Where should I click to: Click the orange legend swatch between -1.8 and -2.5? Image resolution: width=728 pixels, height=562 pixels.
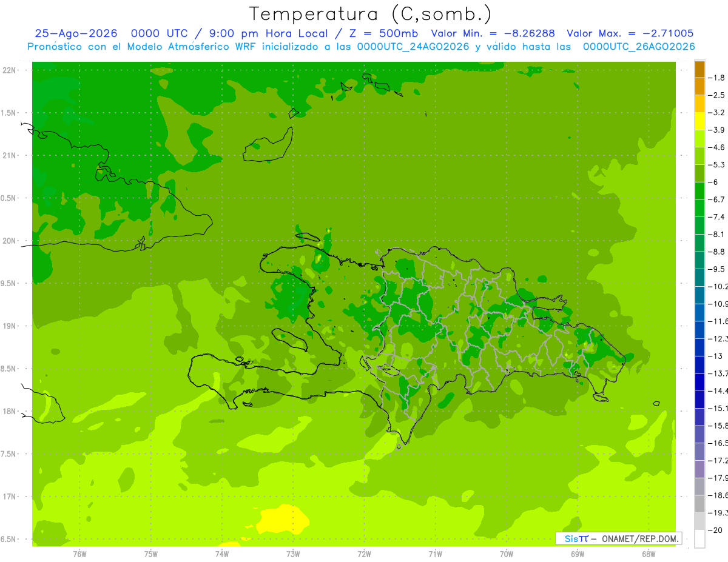click(699, 86)
